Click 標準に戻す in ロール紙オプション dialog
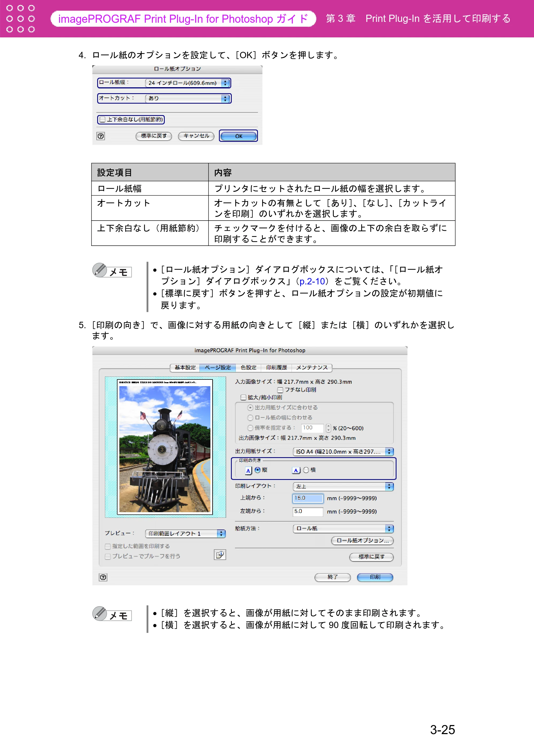 pyautogui.click(x=154, y=136)
